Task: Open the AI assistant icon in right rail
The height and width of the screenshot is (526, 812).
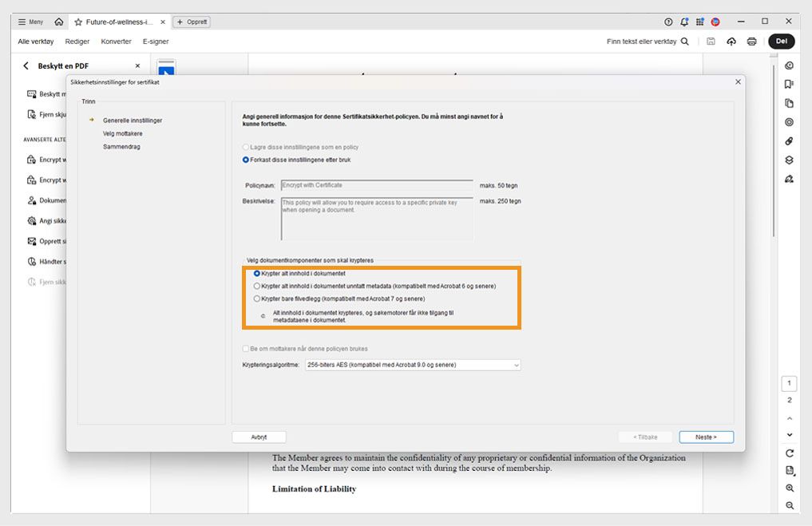Action: 789,65
